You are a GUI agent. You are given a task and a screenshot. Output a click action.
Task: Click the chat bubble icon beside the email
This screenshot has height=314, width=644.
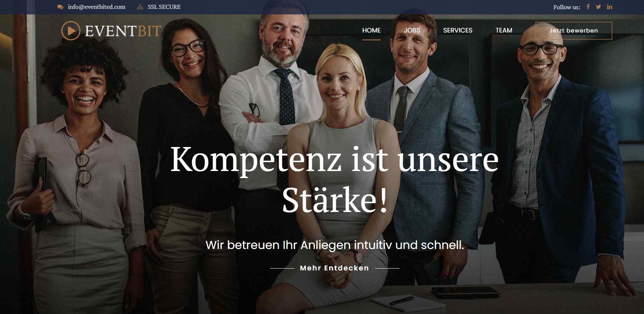pyautogui.click(x=60, y=7)
